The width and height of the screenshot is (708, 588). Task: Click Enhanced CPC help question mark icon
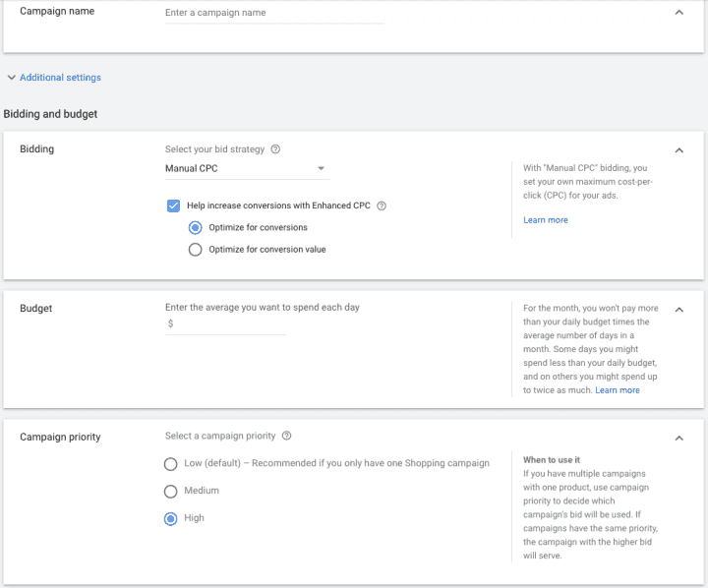pyautogui.click(x=382, y=206)
